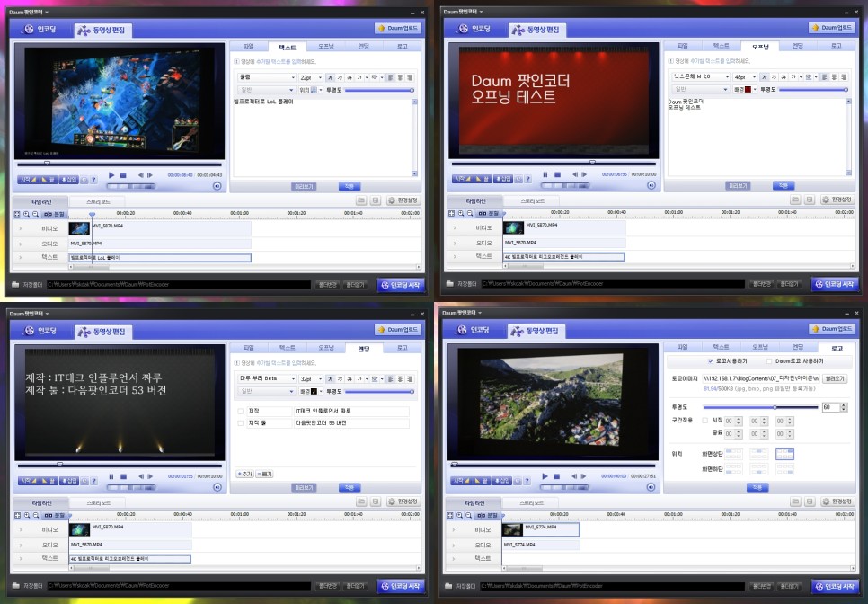Stop playback in the Text-tab window
868x604 pixels.
point(123,175)
